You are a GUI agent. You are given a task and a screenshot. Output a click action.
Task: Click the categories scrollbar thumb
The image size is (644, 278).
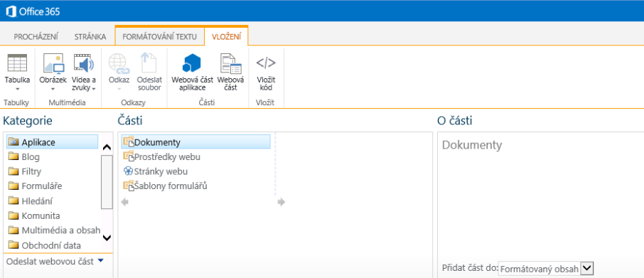pyautogui.click(x=107, y=182)
